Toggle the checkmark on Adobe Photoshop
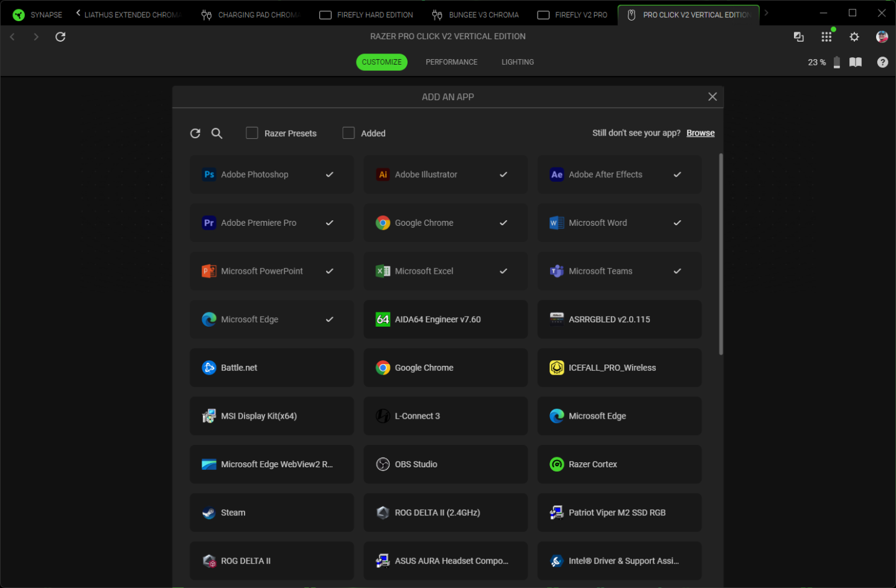This screenshot has width=896, height=588. click(330, 175)
